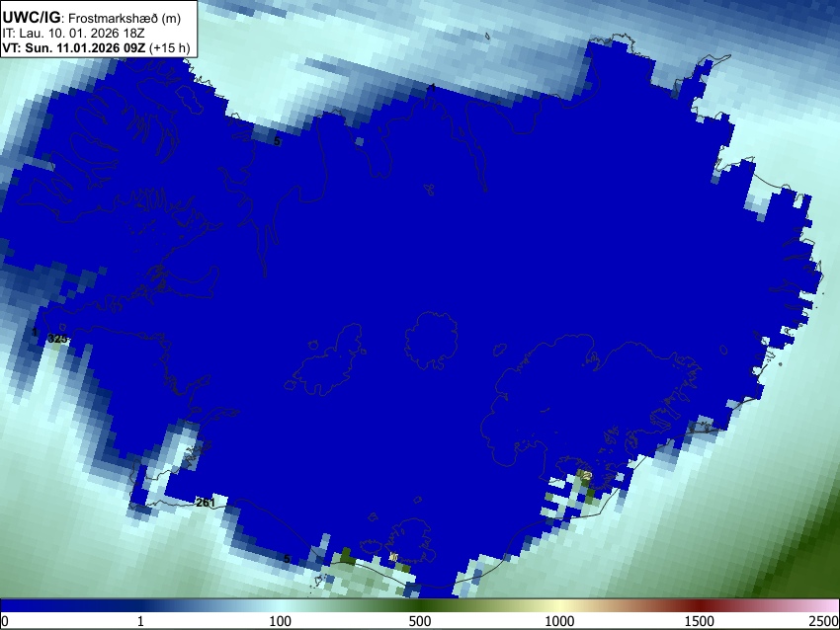Viewport: 840px width, 630px height.
Task: Click the '325' value label on the map
Action: click(x=57, y=339)
